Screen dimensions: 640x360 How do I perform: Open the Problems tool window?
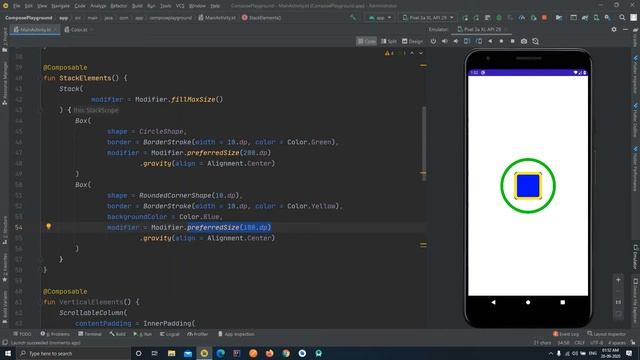coord(55,334)
